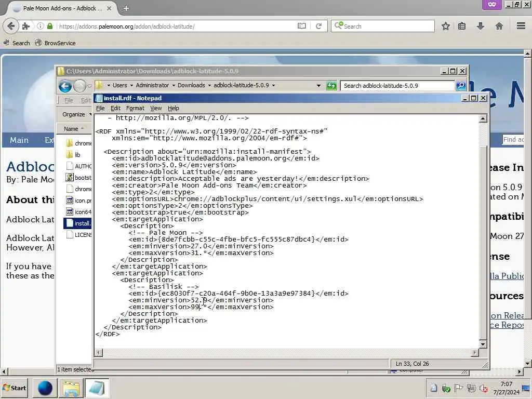Open Notepad Format menu
532x399 pixels.
(135, 108)
